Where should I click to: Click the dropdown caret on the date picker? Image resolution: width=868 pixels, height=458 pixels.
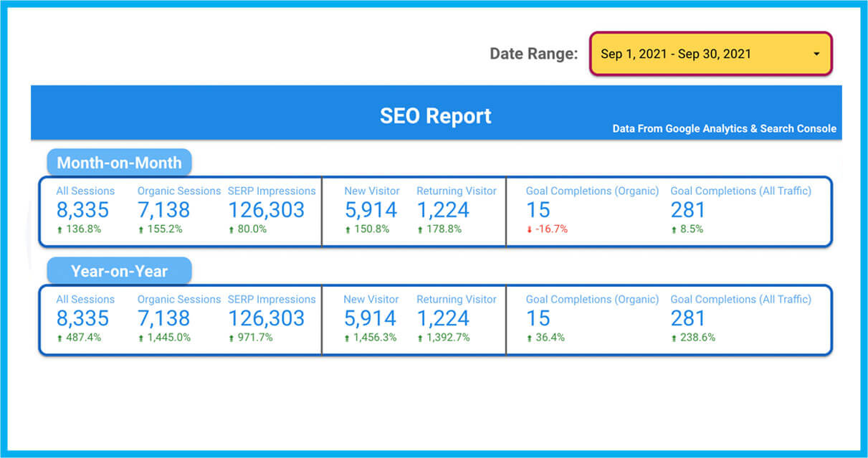816,54
